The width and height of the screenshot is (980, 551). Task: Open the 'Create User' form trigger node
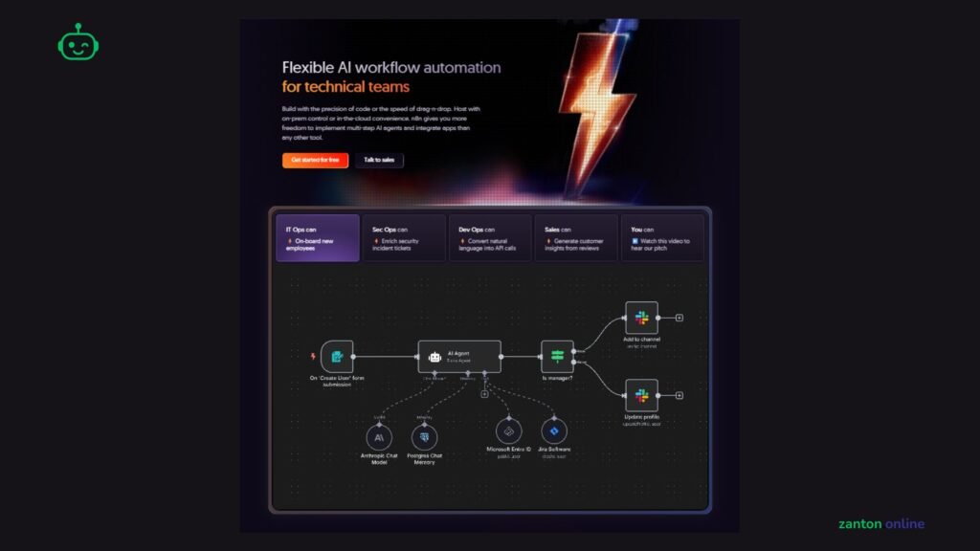[x=337, y=357]
